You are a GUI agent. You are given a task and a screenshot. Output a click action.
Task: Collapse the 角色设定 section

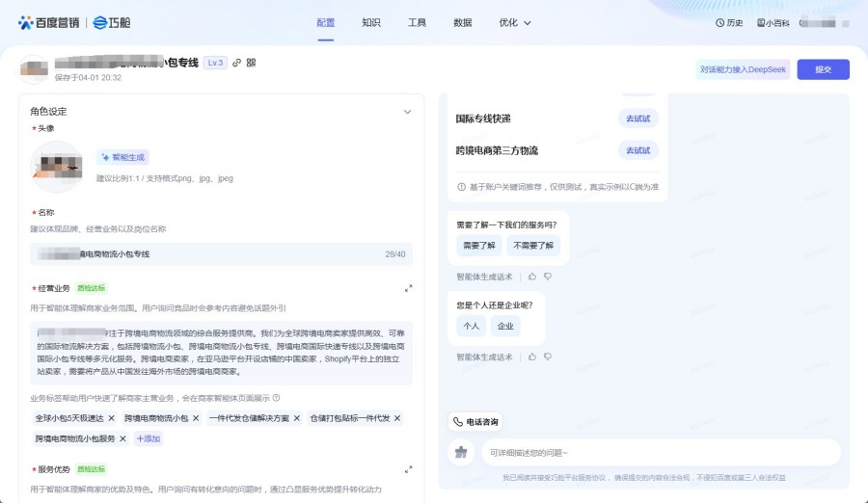pos(407,112)
